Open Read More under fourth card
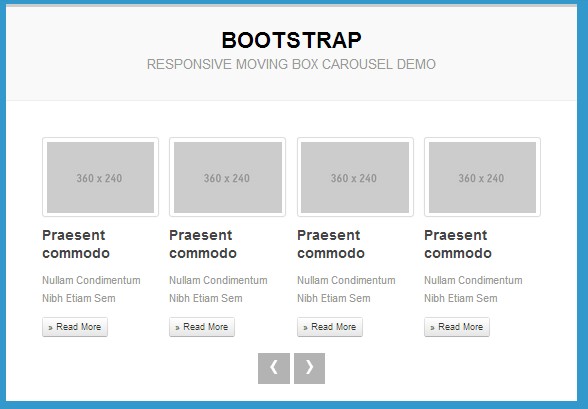This screenshot has width=588, height=409. click(457, 327)
